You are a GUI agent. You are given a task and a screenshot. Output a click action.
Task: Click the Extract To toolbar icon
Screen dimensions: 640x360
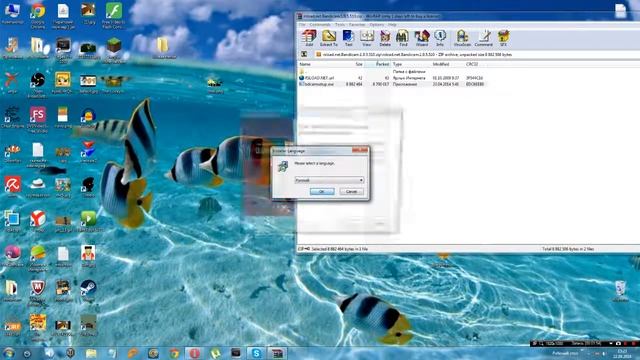329,38
